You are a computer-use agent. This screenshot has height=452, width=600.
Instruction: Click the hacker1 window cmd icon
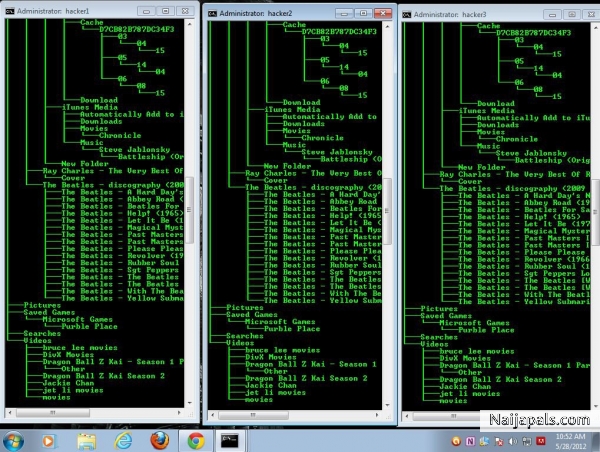pos(10,11)
